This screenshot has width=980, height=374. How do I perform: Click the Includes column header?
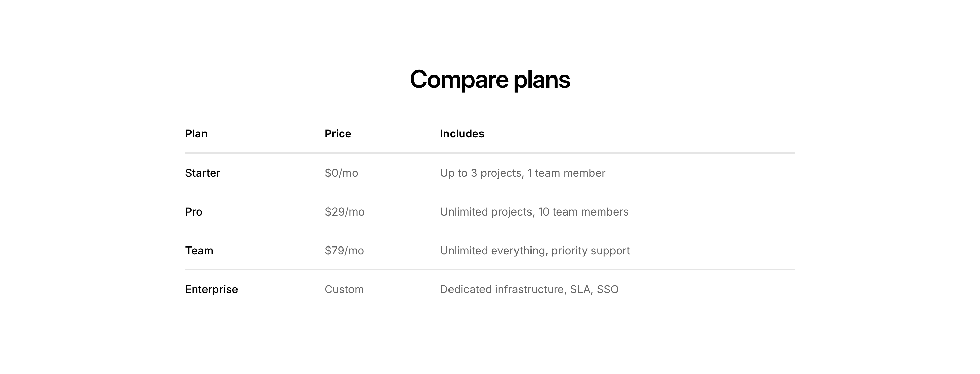[x=462, y=134]
